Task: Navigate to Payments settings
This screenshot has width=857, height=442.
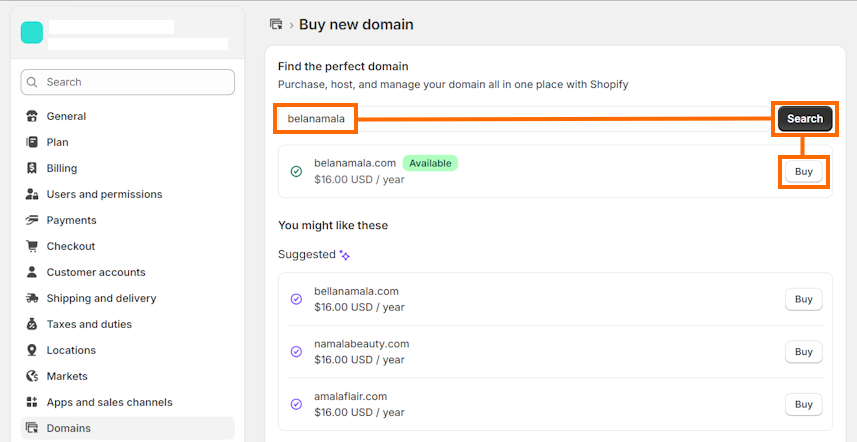Action: click(x=127, y=220)
